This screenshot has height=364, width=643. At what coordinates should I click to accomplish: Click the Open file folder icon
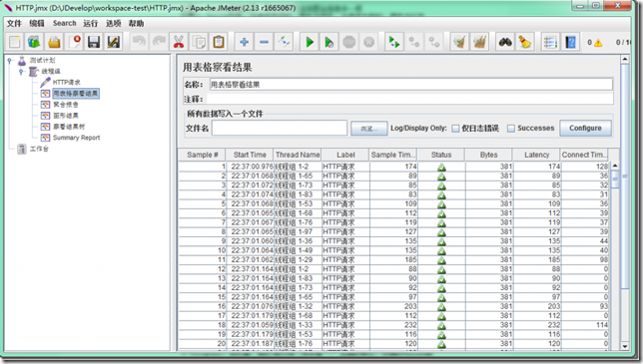54,42
